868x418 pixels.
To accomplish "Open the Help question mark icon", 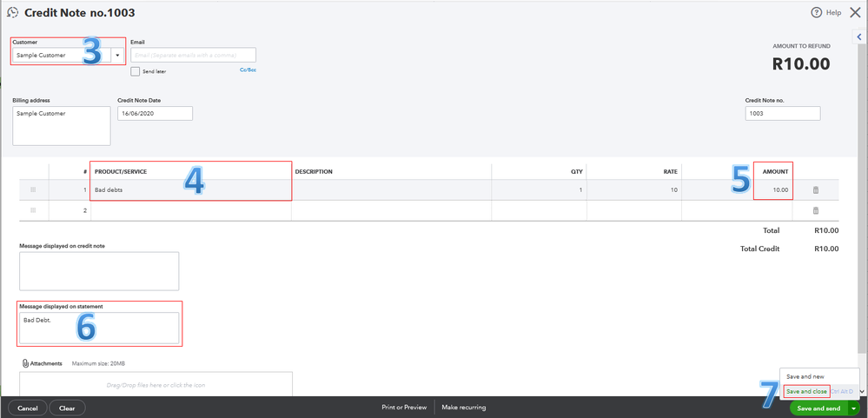I will (816, 12).
